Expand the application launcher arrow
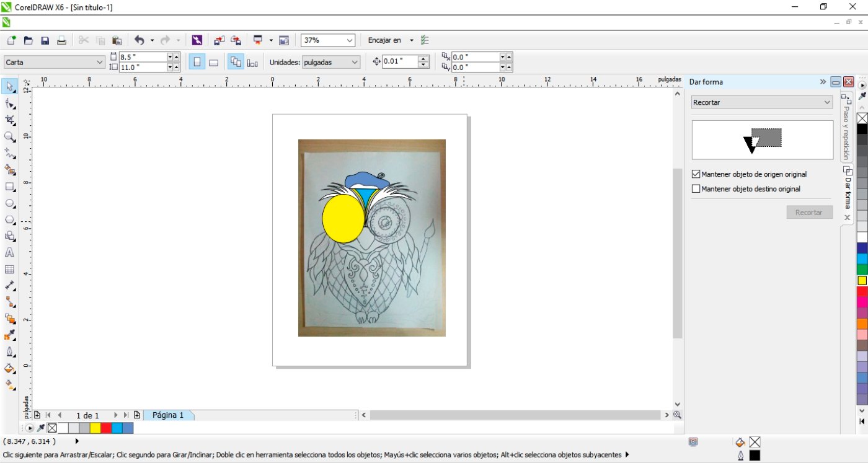 pos(271,40)
